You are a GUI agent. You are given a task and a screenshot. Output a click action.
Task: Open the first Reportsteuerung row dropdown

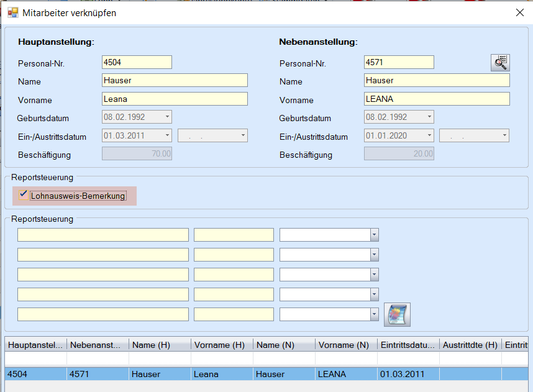[374, 235]
